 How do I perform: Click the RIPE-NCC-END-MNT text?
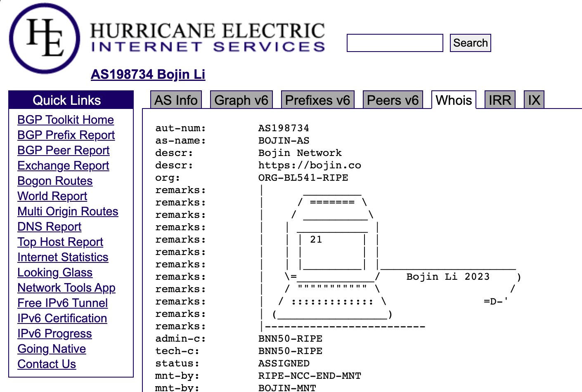coord(310,375)
